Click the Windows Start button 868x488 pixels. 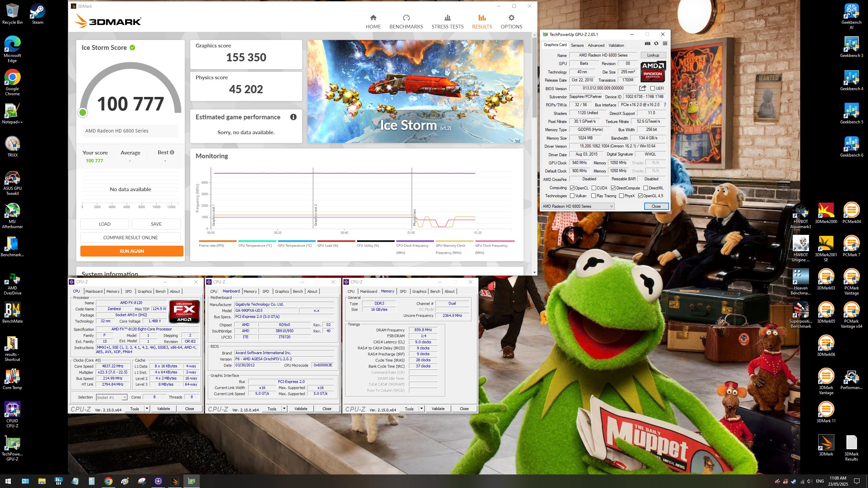(x=8, y=481)
